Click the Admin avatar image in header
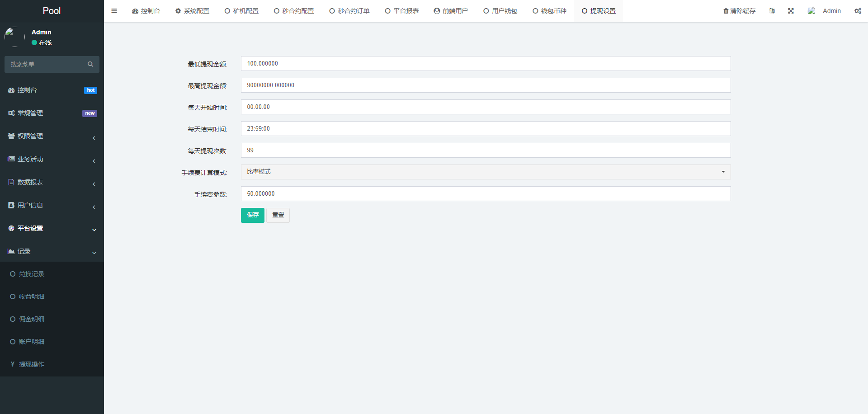Viewport: 868px width, 414px height. tap(811, 10)
